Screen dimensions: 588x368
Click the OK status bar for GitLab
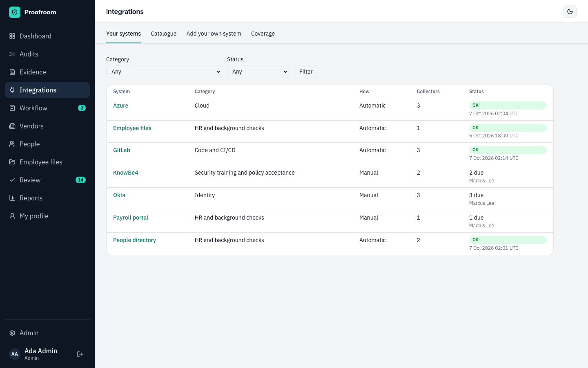click(x=508, y=150)
